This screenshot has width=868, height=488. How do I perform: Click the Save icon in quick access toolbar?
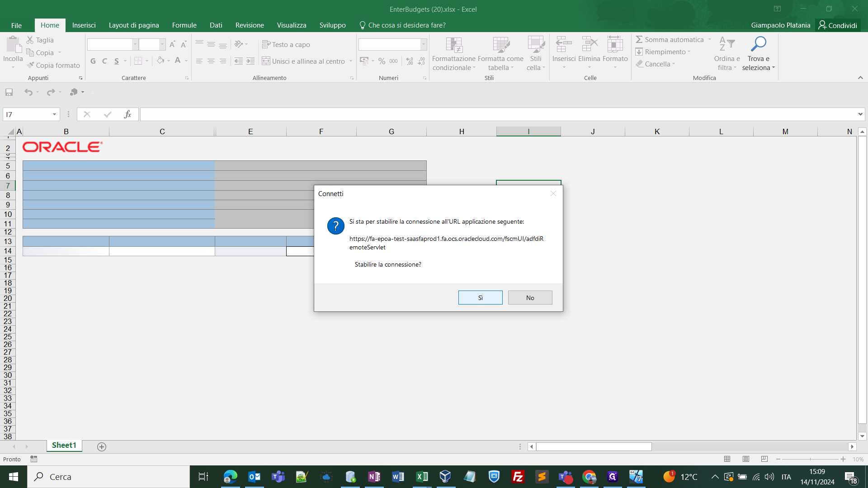(x=9, y=92)
